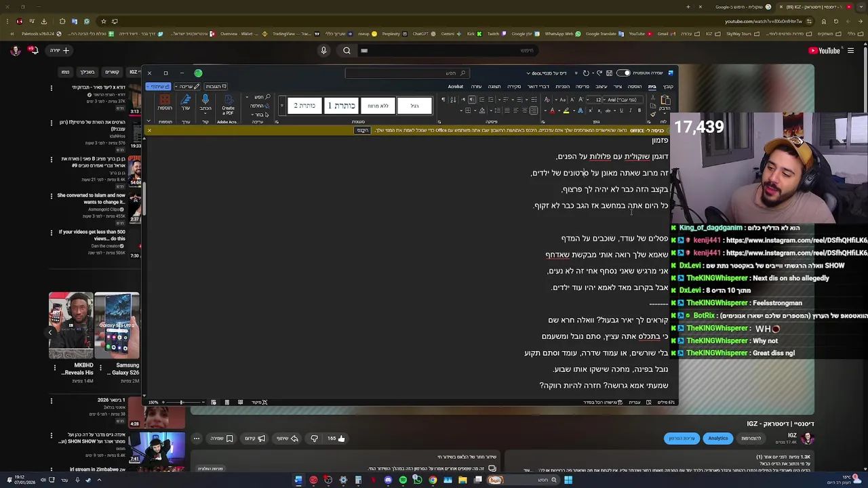Open the Insert tab in Word

point(635,86)
